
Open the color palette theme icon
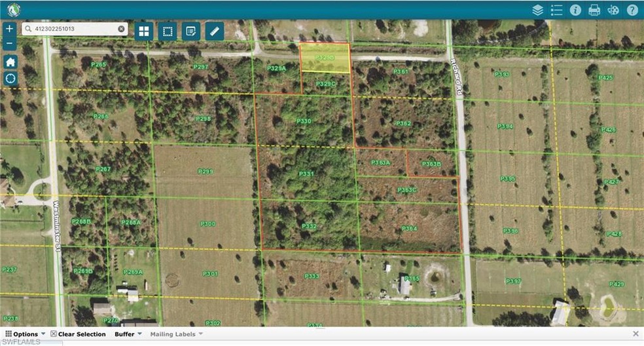click(x=613, y=10)
